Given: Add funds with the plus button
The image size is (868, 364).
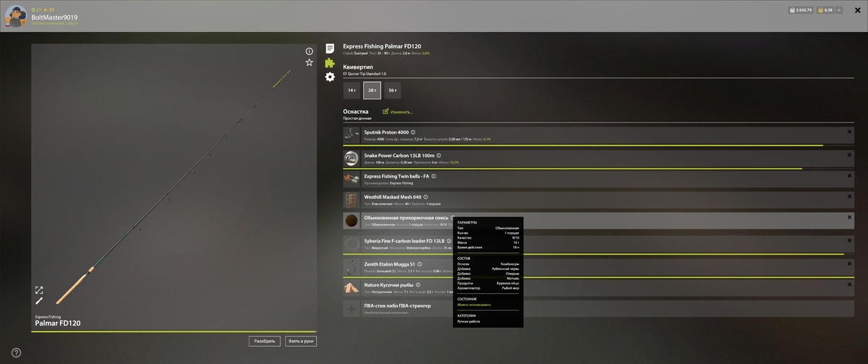Looking at the screenshot, I should click(x=838, y=10).
